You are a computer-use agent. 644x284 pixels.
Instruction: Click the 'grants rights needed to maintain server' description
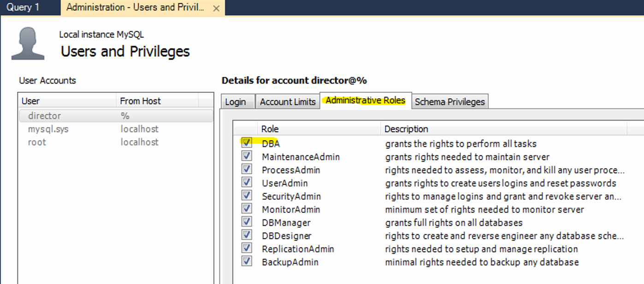467,157
